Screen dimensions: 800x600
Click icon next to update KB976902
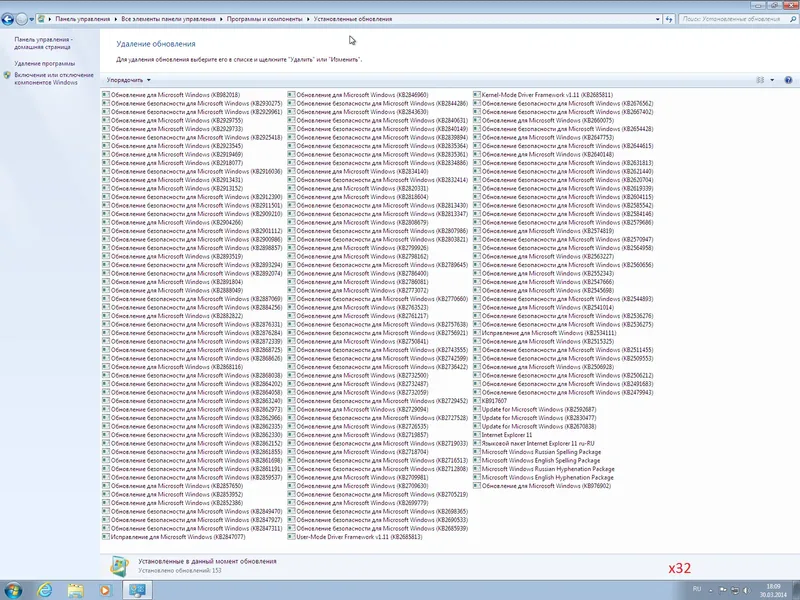[x=477, y=486]
